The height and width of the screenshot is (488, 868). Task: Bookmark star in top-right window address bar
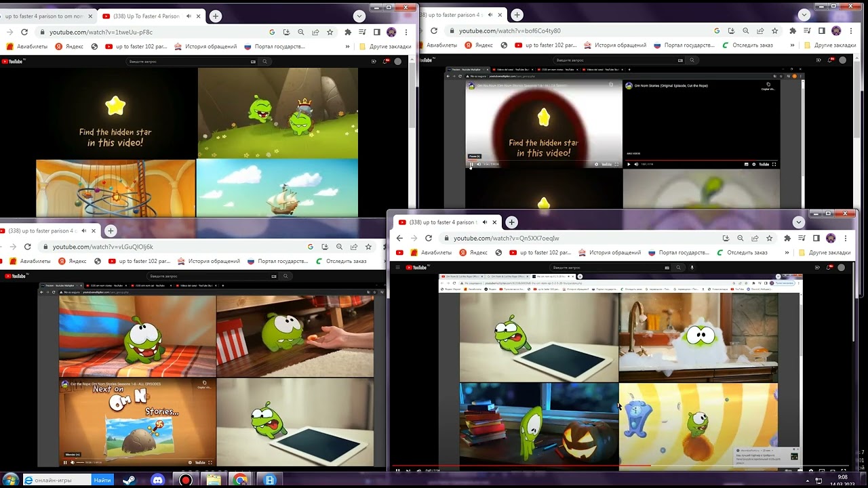click(x=774, y=30)
